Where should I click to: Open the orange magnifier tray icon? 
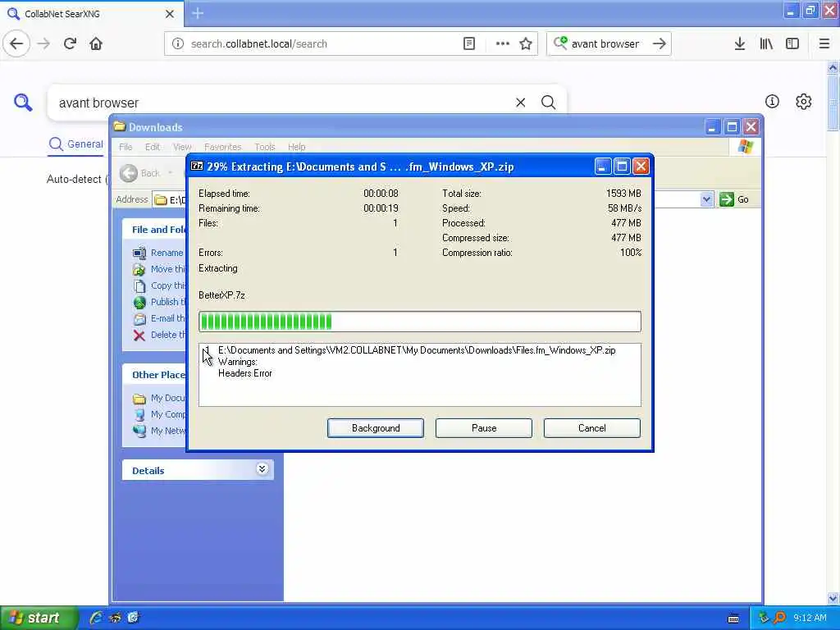coord(779,618)
